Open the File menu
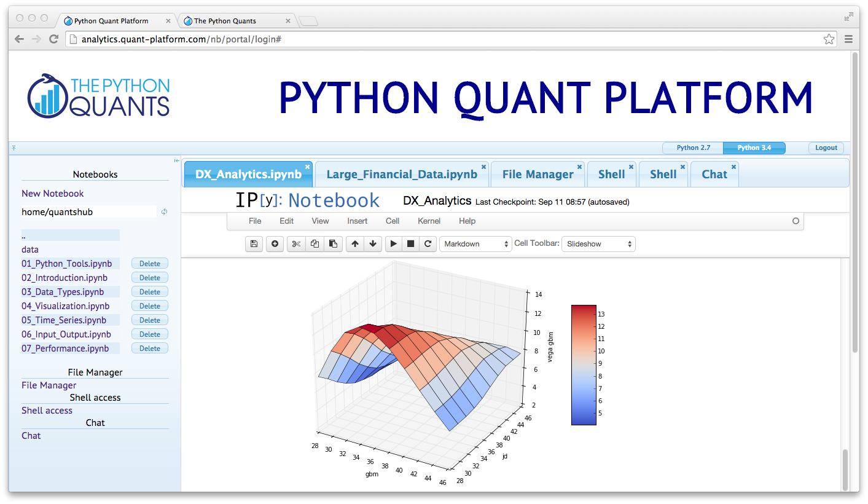This screenshot has height=504, width=868. point(255,221)
